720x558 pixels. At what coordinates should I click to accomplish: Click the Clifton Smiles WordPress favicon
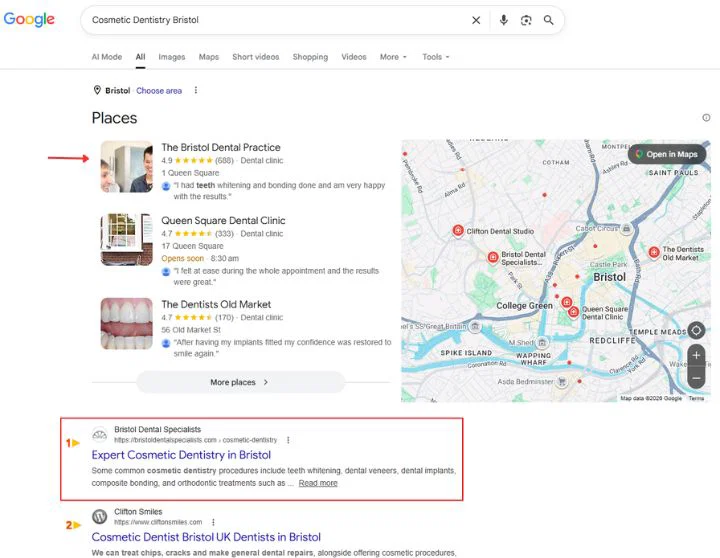(x=100, y=517)
